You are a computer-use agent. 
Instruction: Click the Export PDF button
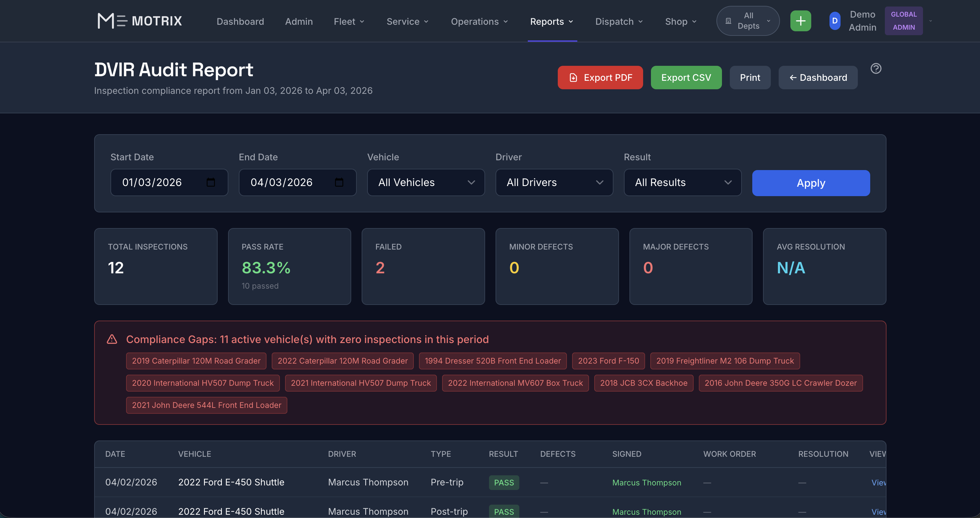pos(600,78)
